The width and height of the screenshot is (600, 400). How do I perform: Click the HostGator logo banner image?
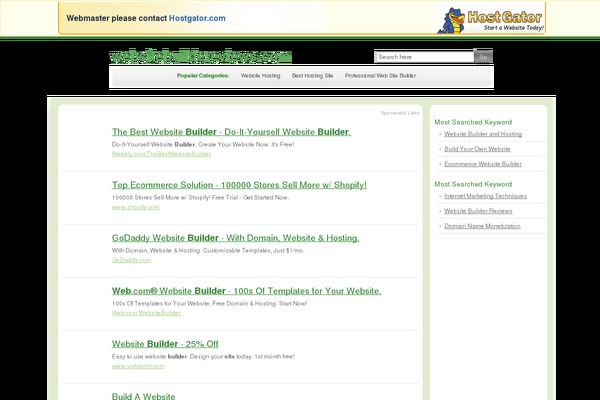coord(491,20)
